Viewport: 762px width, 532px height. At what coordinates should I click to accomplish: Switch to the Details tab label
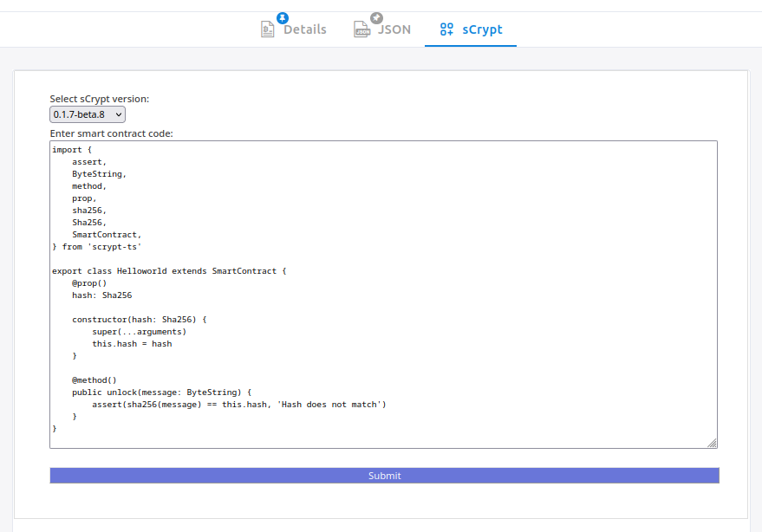click(305, 29)
